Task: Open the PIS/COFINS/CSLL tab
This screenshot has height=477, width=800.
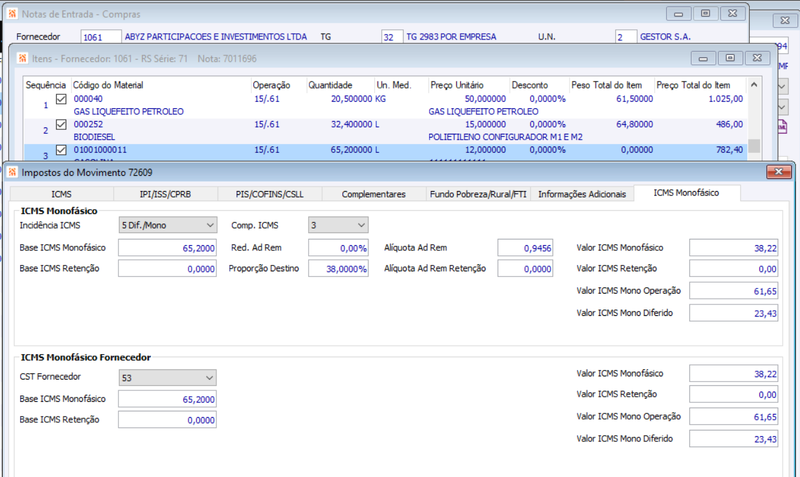Action: [x=269, y=194]
